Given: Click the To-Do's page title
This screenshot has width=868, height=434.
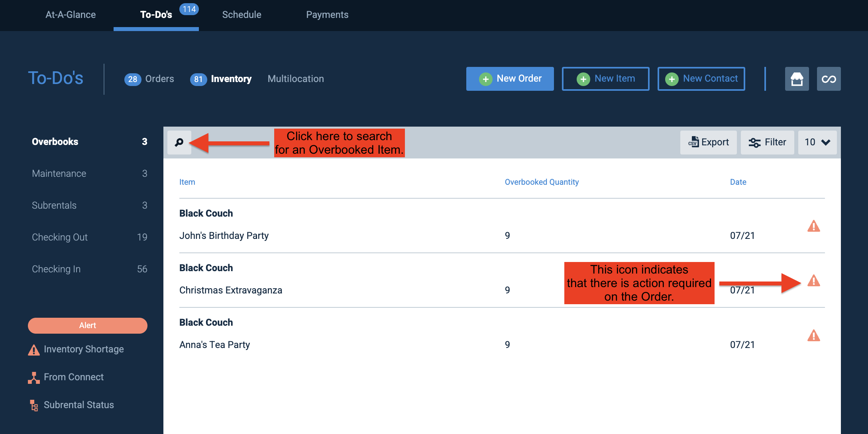Looking at the screenshot, I should coord(55,78).
